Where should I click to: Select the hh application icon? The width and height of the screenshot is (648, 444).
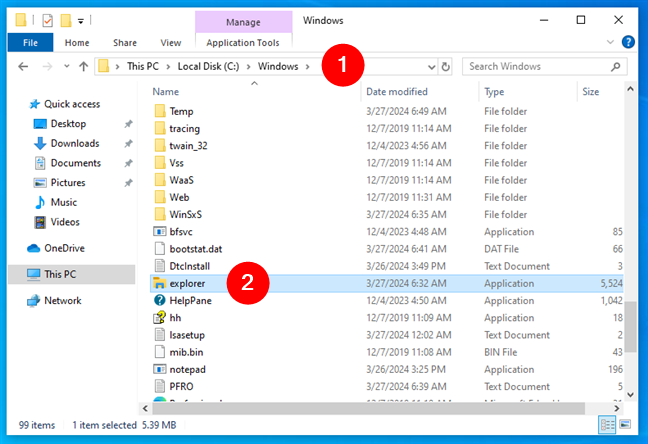(160, 317)
